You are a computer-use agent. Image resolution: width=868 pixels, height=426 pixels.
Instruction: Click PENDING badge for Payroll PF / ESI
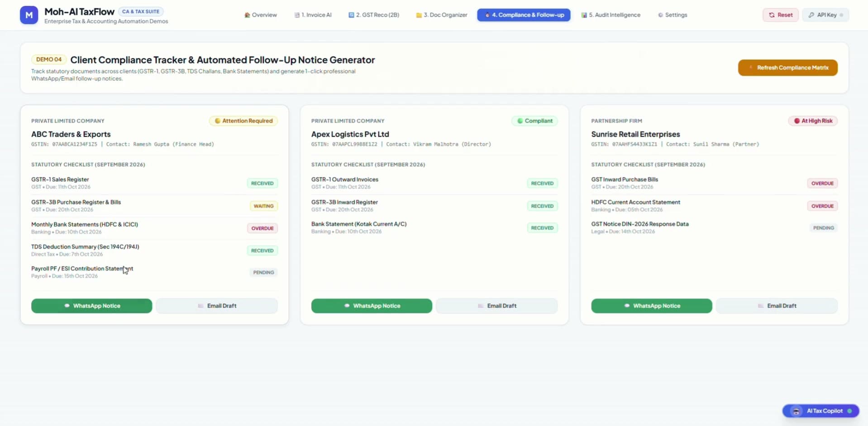[263, 272]
